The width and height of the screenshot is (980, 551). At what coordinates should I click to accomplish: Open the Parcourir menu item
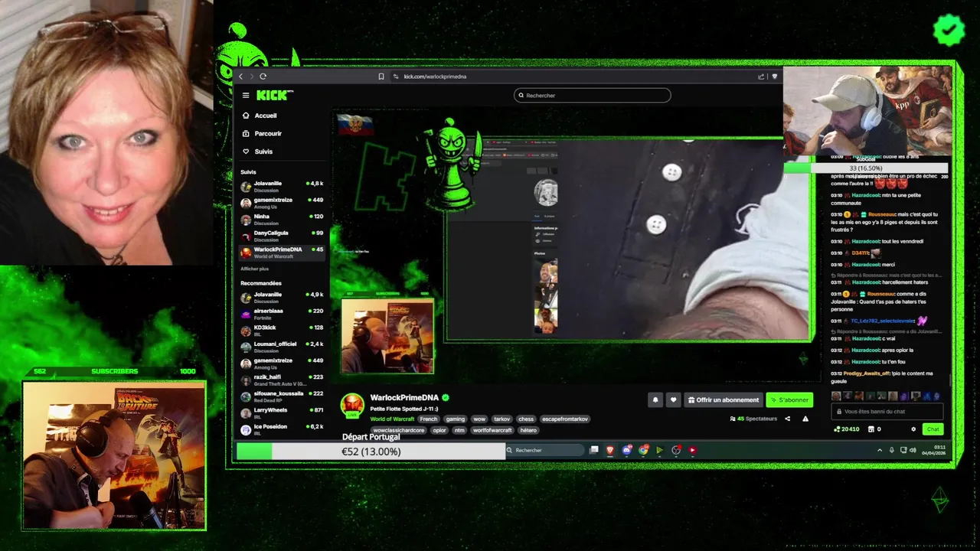coord(262,133)
